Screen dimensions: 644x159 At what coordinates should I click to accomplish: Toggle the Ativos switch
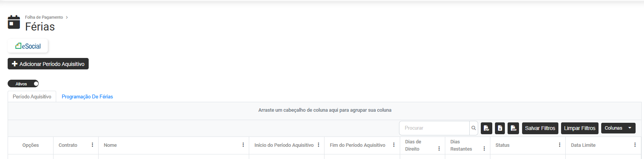point(23,84)
